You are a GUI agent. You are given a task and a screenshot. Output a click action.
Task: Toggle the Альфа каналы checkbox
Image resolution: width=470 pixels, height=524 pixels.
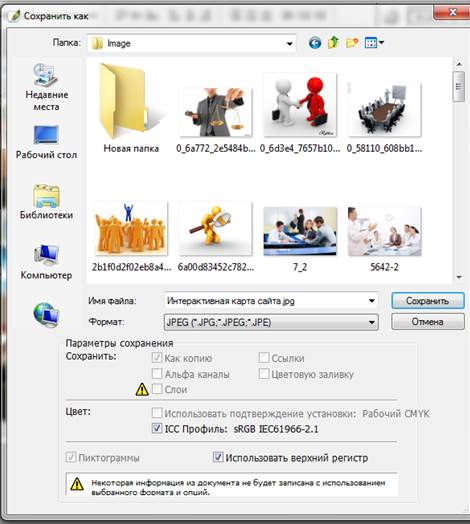pyautogui.click(x=157, y=373)
